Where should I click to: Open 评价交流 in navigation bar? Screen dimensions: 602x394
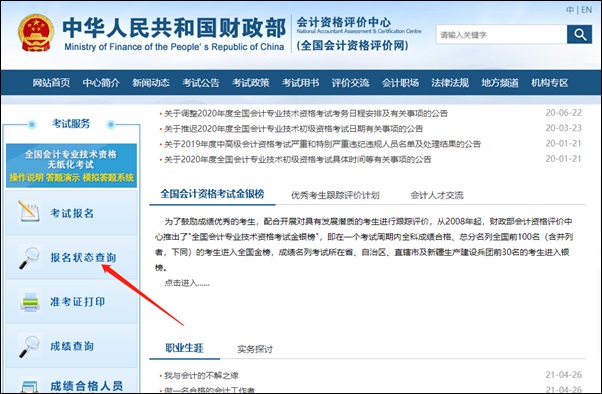[x=351, y=83]
